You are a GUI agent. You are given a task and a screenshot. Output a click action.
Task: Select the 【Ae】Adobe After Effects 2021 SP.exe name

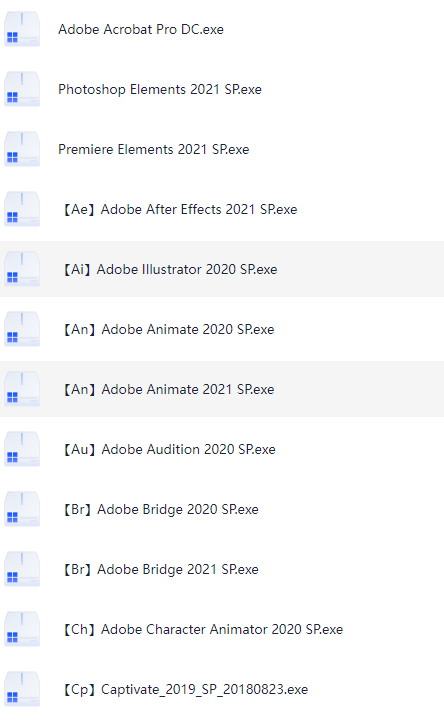180,210
